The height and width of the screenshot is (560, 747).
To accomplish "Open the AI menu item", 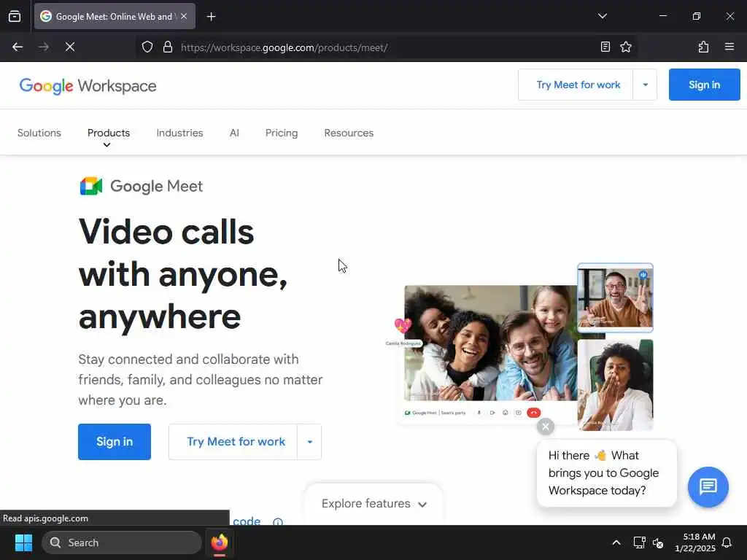I will point(234,133).
